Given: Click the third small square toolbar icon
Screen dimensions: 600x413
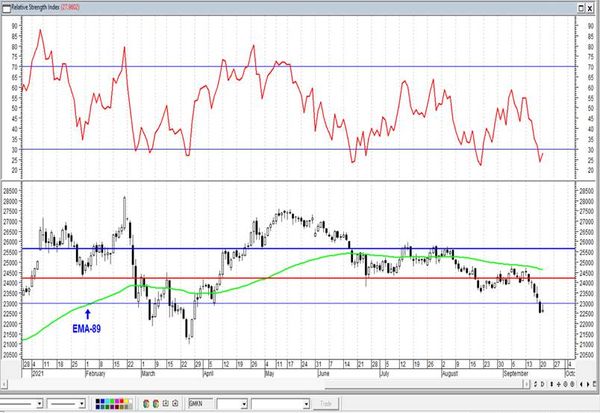Looking at the screenshot, I should point(166,403).
